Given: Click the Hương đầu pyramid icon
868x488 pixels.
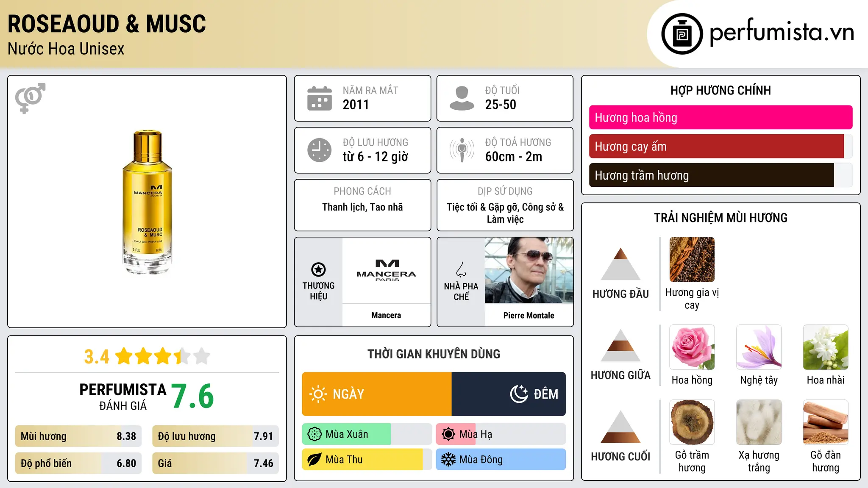Looking at the screenshot, I should pos(620,264).
